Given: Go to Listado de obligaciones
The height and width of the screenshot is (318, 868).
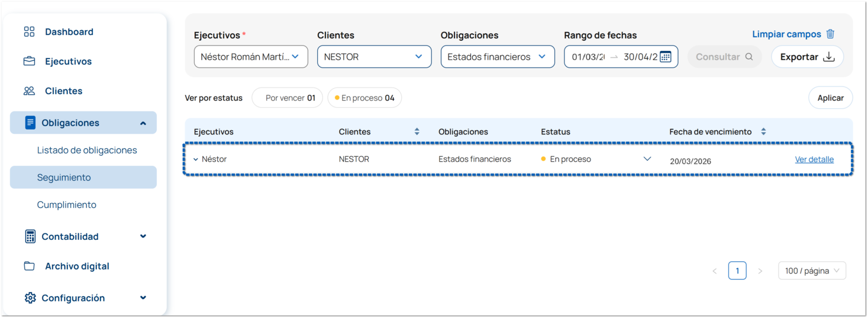Looking at the screenshot, I should tap(87, 150).
